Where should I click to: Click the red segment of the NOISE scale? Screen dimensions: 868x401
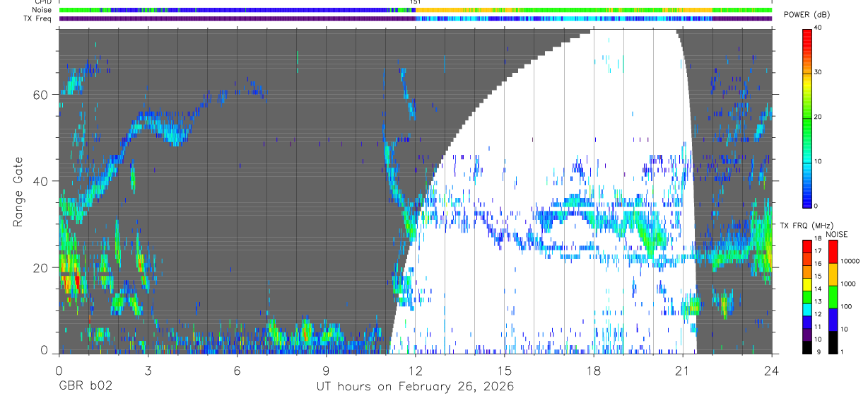[x=833, y=251]
